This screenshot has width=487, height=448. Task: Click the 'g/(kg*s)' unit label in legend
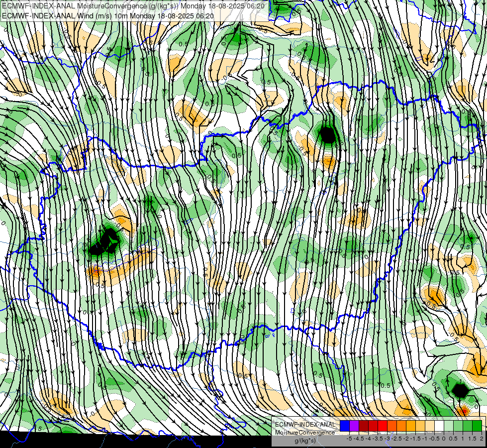[x=305, y=441]
